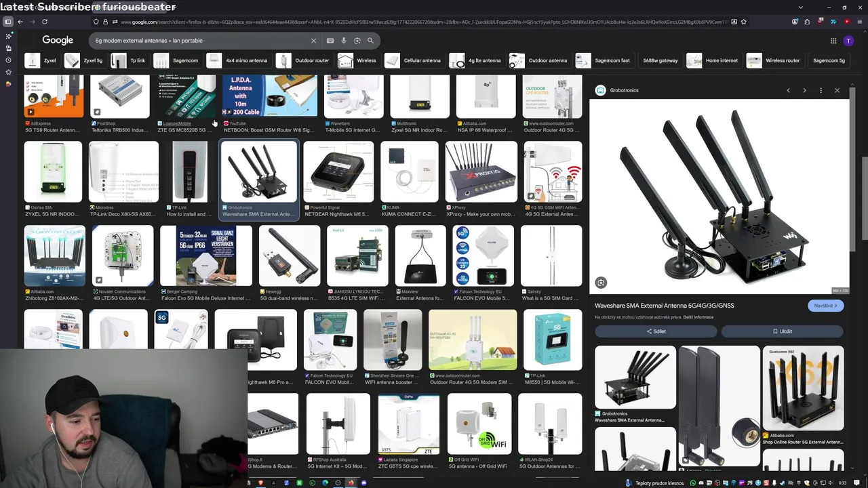868x488 pixels.
Task: Open the Firefox account icon
Action: tap(795, 22)
